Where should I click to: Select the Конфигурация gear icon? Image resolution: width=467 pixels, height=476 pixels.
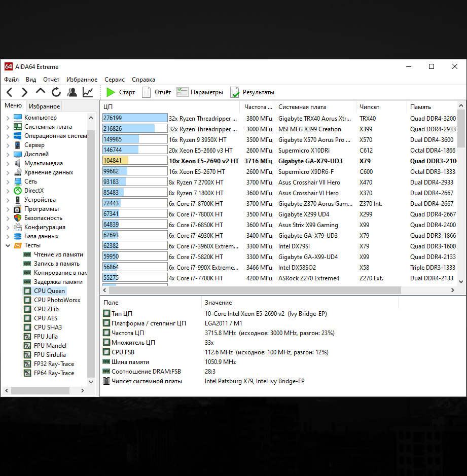18,227
